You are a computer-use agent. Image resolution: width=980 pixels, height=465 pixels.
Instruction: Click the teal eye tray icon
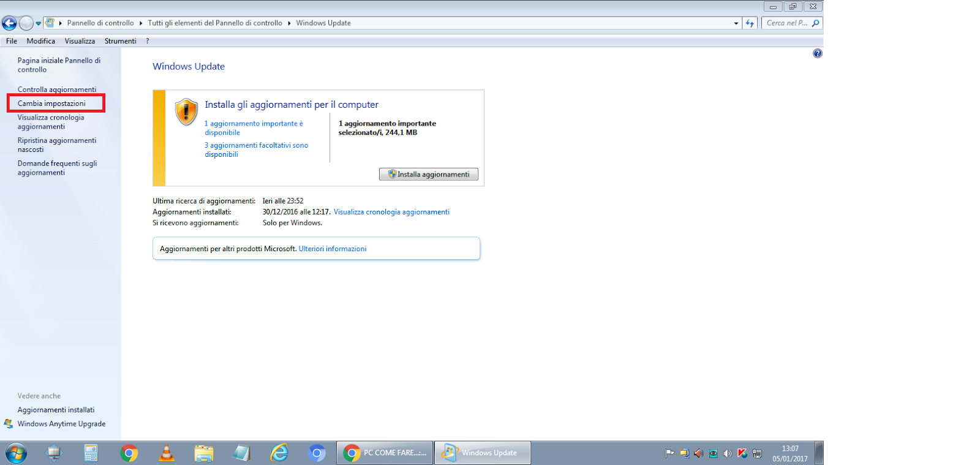(x=714, y=454)
